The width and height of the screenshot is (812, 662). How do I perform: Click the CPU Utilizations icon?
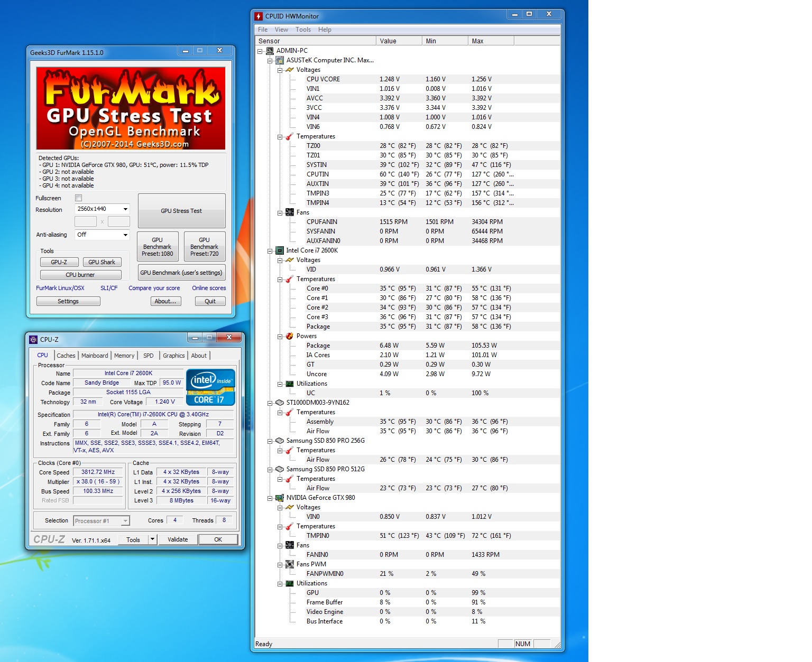290,384
